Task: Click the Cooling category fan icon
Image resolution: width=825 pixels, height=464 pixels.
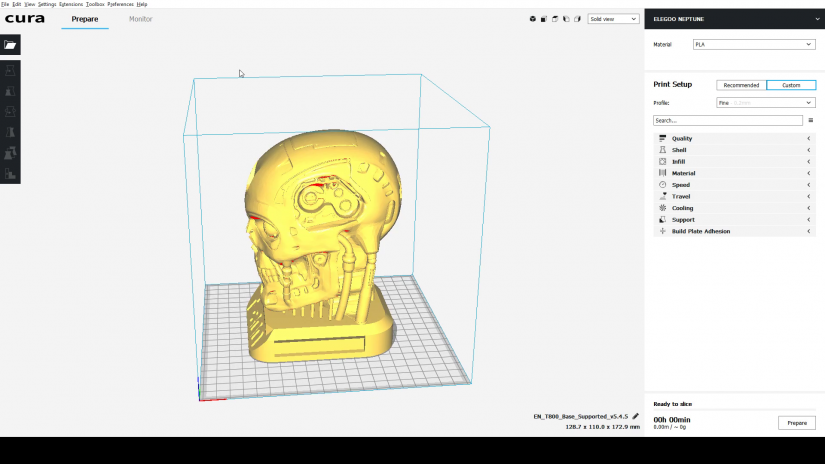Action: (662, 208)
